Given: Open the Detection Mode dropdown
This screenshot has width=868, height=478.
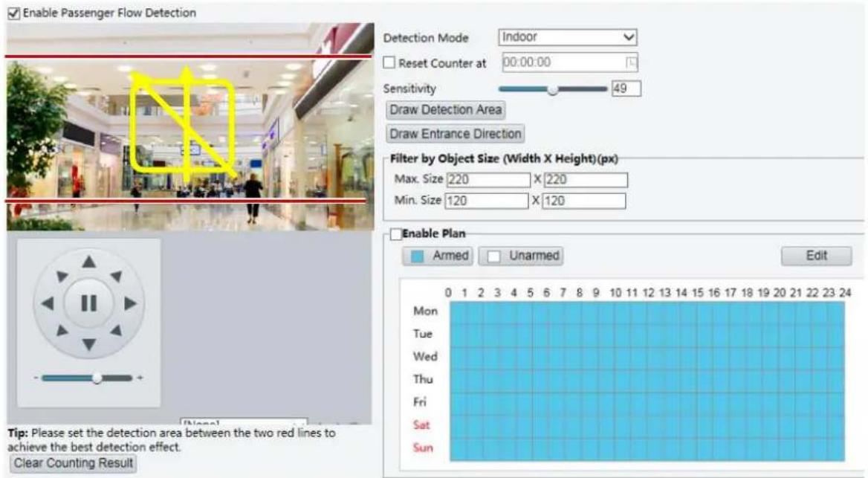Looking at the screenshot, I should pos(568,37).
